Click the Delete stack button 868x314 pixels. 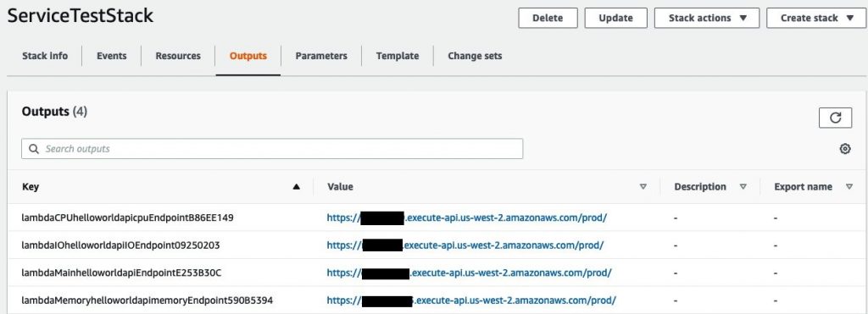point(548,18)
